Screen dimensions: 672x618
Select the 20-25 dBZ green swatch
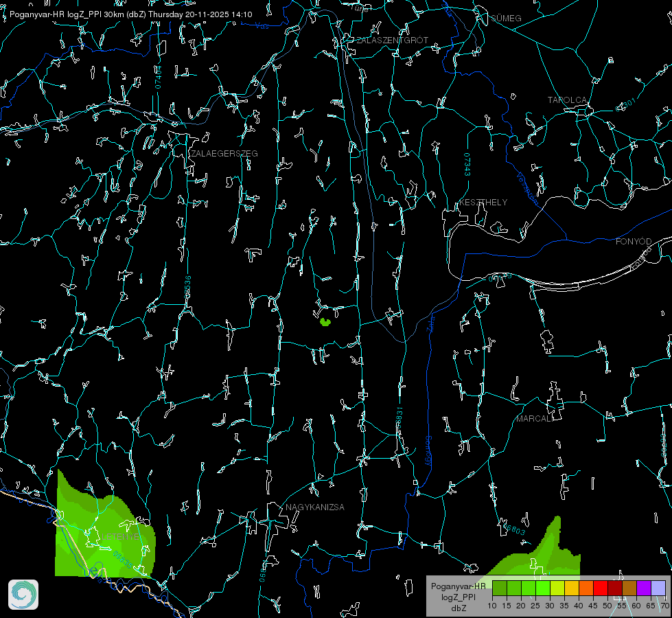[529, 588]
